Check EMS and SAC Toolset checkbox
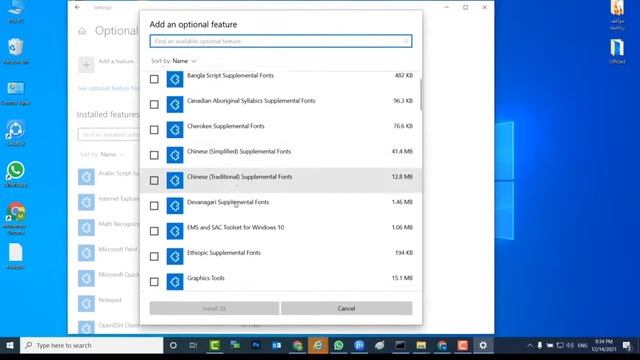Screen dimensions: 640x360 click(x=154, y=231)
